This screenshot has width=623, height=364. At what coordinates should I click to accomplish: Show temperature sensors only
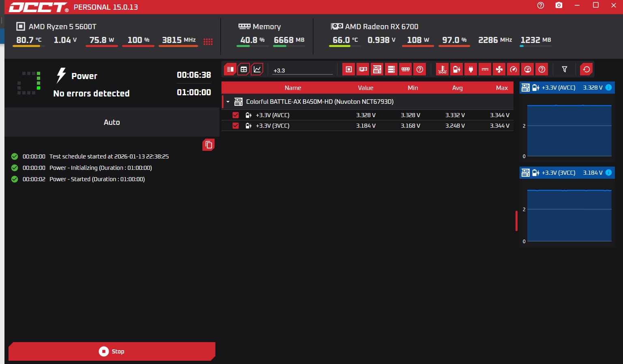(x=443, y=69)
